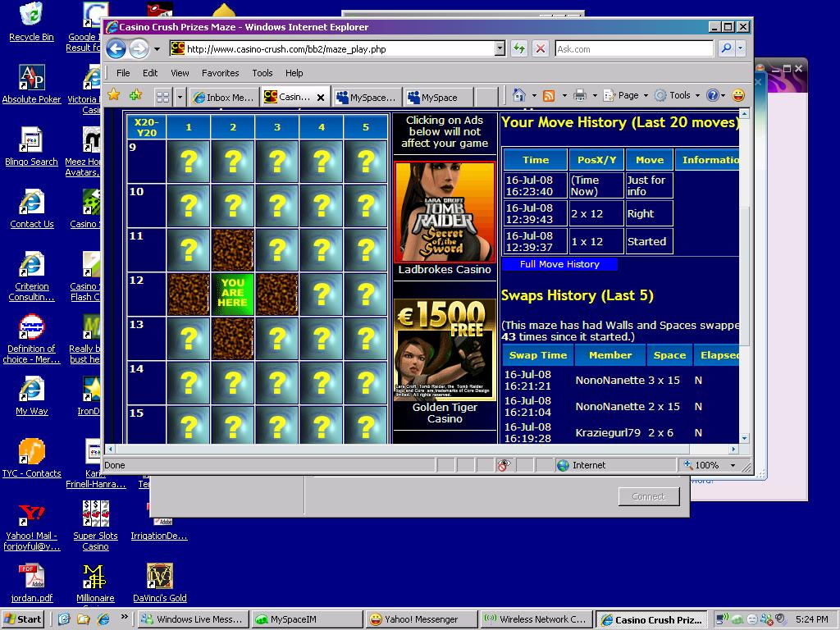
Task: Open address bar URL history dropdown
Action: point(500,48)
